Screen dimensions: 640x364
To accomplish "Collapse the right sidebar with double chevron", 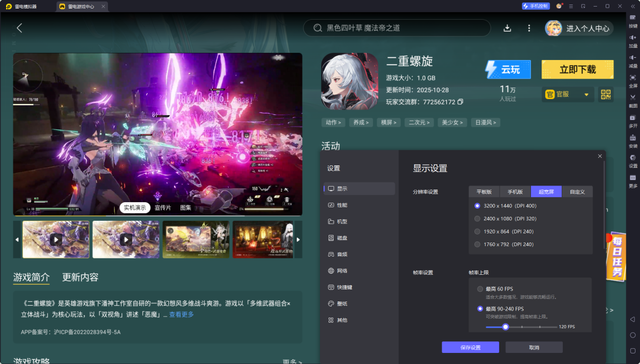I will (x=633, y=6).
